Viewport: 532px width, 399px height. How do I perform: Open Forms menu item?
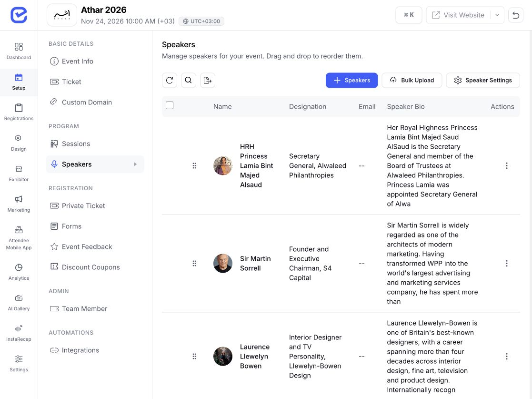tap(95, 226)
